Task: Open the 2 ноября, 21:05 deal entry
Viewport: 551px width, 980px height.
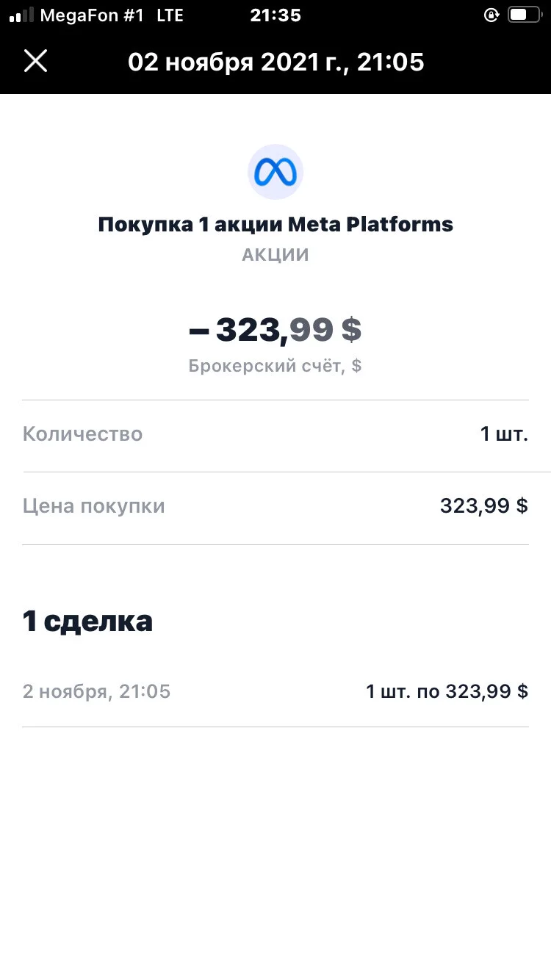Action: pos(275,691)
